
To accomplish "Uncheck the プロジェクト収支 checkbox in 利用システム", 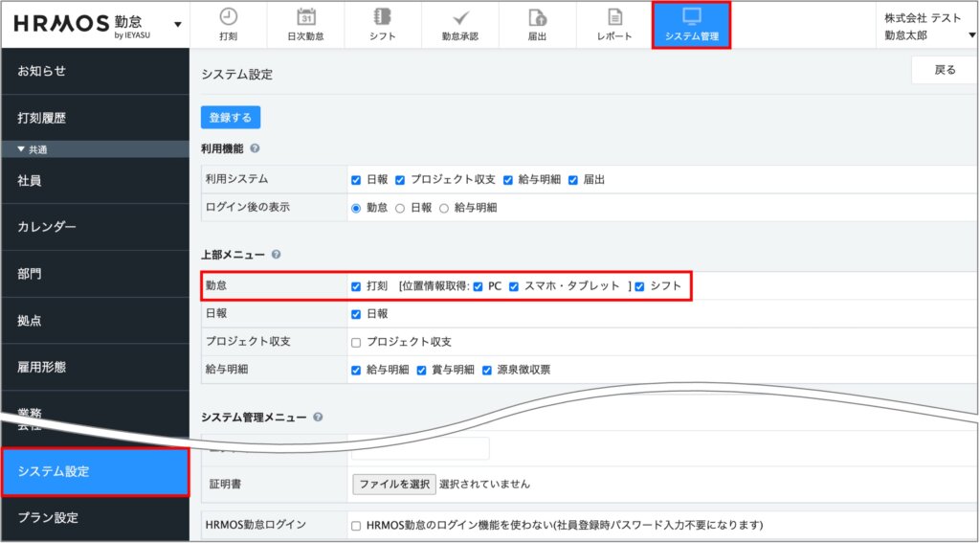I will 401,180.
